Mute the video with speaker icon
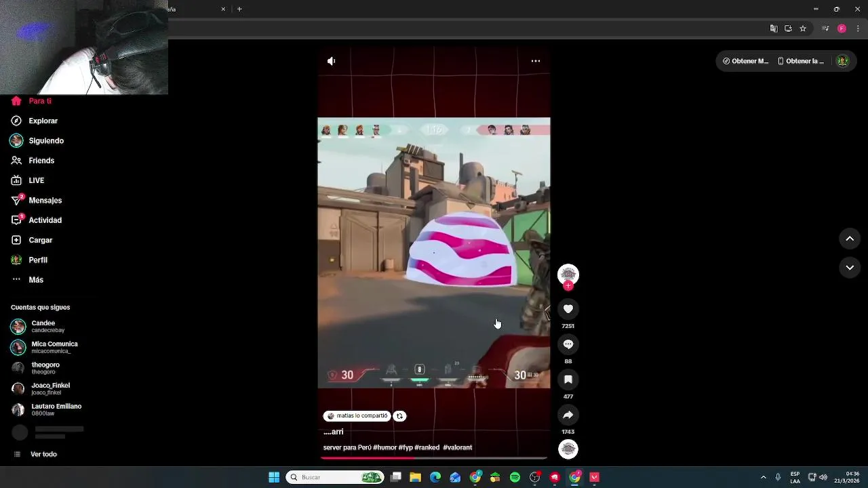 (x=331, y=61)
